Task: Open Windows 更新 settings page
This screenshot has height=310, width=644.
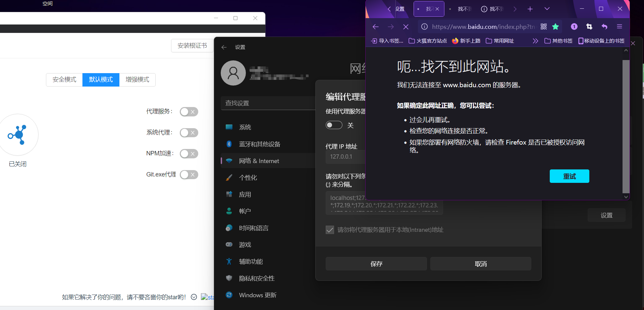Action: (x=257, y=295)
